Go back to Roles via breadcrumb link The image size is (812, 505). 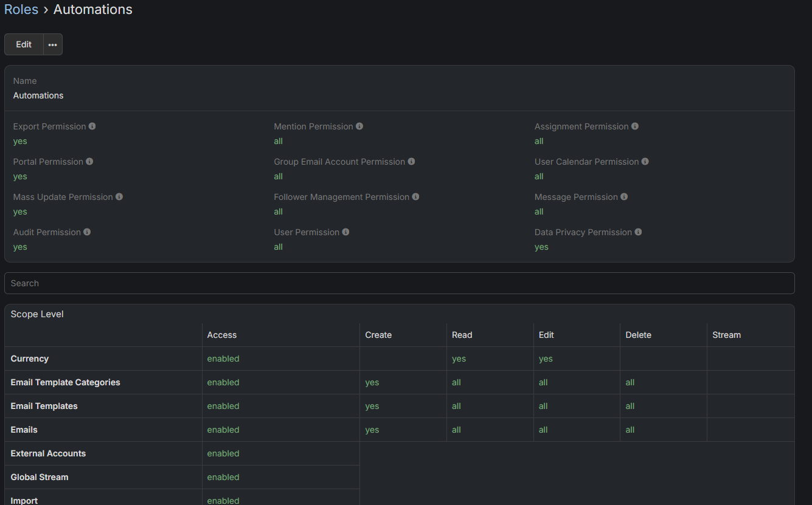pyautogui.click(x=21, y=10)
